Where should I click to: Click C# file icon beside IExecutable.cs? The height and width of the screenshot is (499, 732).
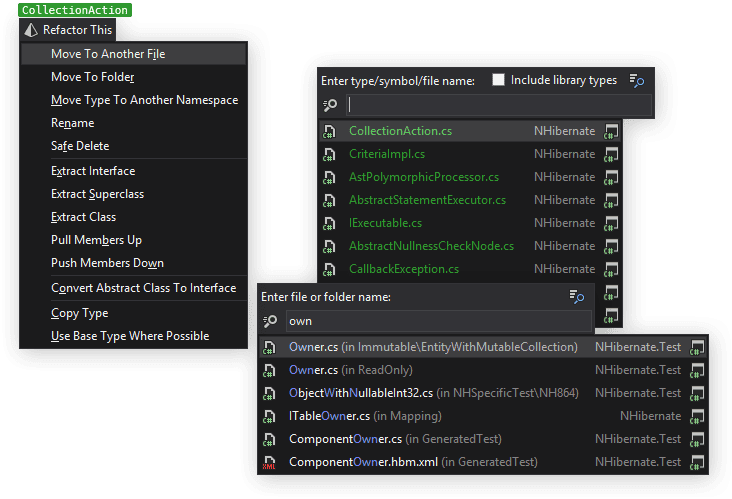tap(329, 224)
